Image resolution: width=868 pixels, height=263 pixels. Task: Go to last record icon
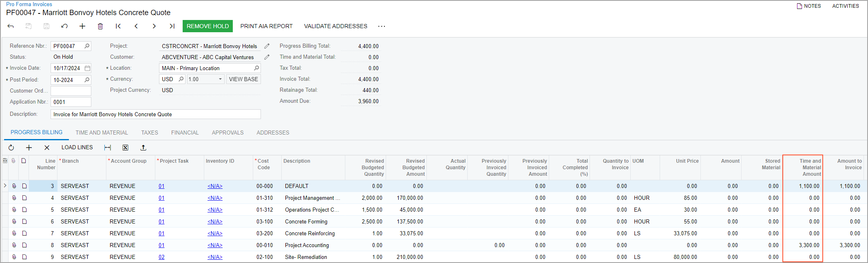(172, 26)
